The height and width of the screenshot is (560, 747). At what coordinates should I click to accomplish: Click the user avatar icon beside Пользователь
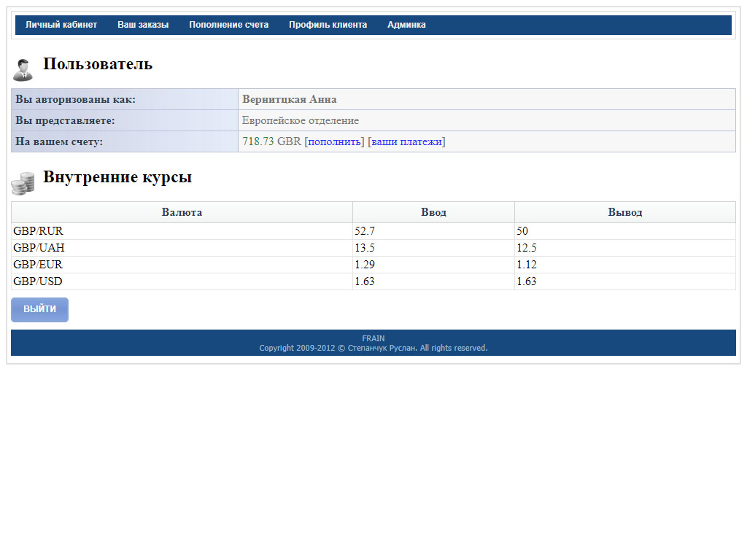[23, 70]
